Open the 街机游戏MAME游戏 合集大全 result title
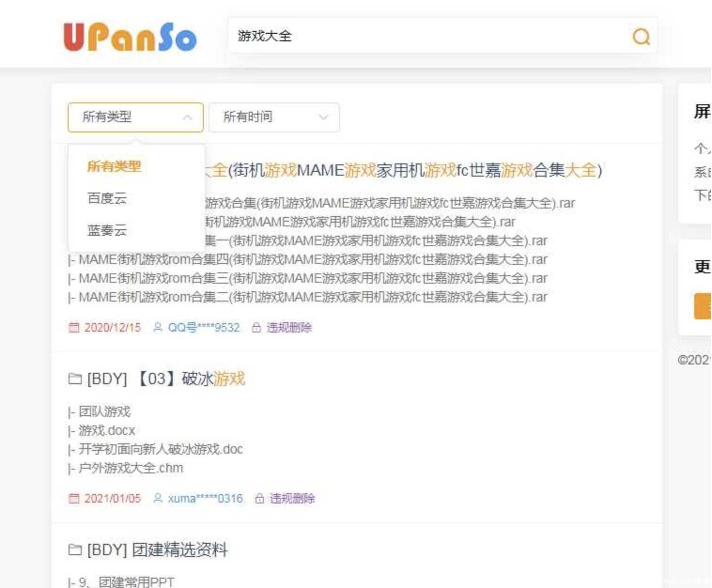This screenshot has width=712, height=588. coord(404,170)
